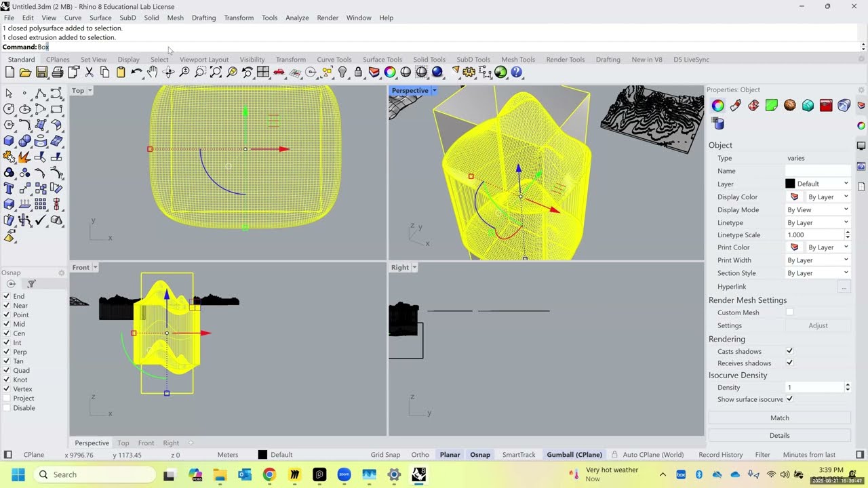
Task: Switch to the Front viewport tab at bottom
Action: 146,443
